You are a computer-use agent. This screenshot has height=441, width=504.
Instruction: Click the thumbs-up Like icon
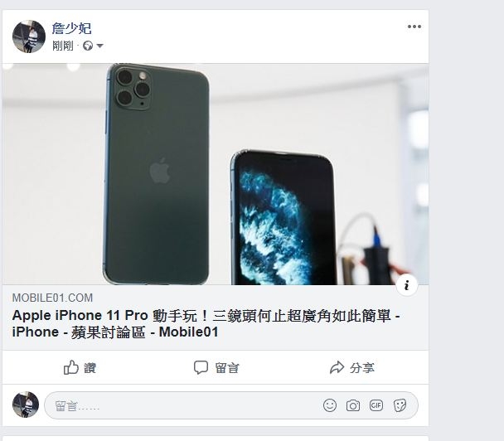point(71,367)
